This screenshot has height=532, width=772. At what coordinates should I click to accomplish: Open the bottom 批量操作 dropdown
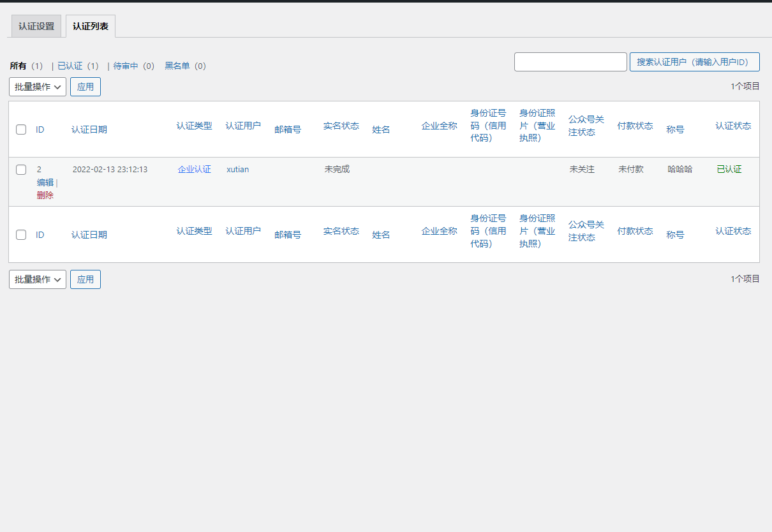point(38,279)
